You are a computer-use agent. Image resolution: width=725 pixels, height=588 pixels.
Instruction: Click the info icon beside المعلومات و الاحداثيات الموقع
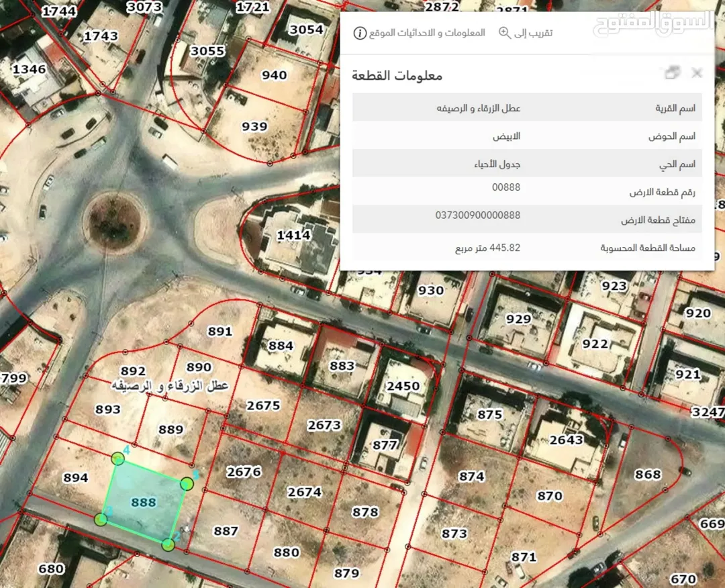tap(360, 33)
